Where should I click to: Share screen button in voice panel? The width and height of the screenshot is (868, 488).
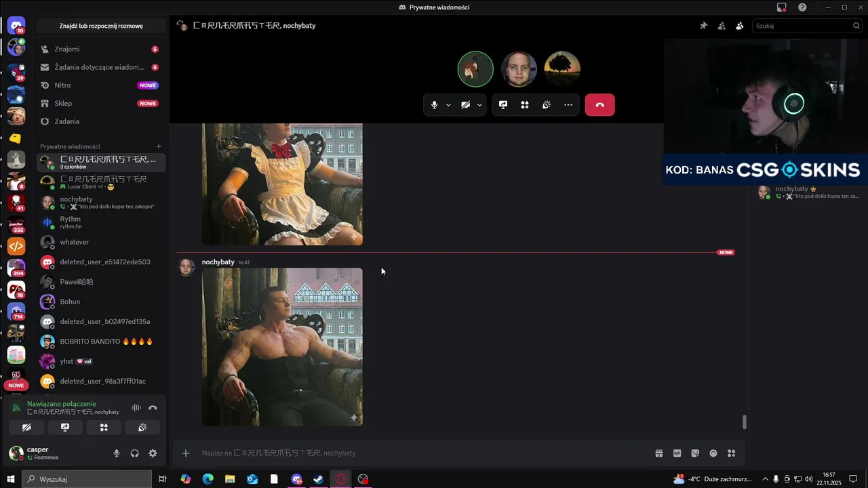click(x=65, y=428)
